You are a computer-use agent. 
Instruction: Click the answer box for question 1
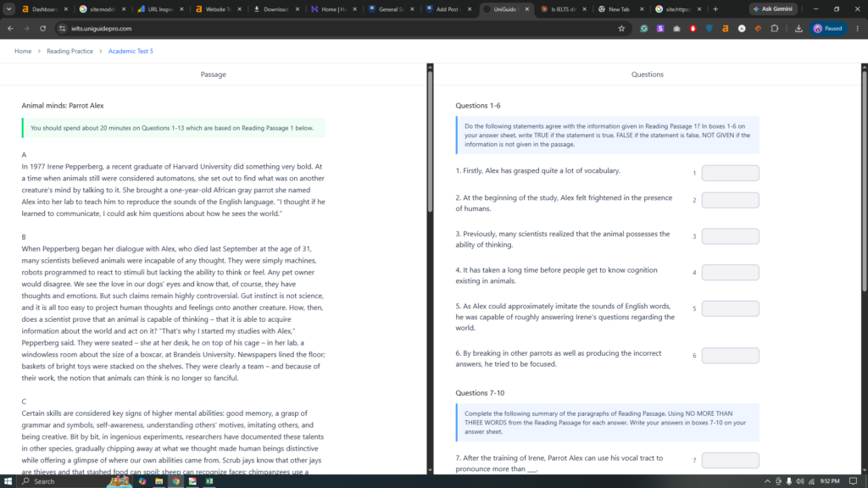pyautogui.click(x=730, y=173)
